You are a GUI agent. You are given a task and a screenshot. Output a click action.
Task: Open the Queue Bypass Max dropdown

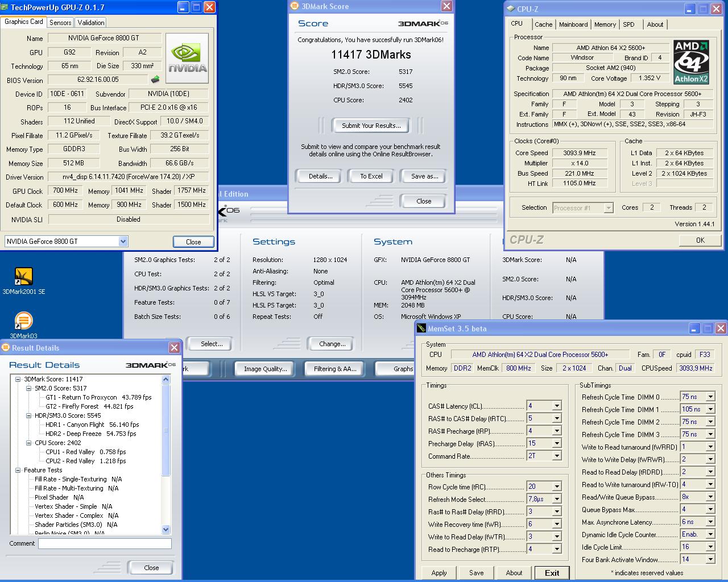[710, 509]
